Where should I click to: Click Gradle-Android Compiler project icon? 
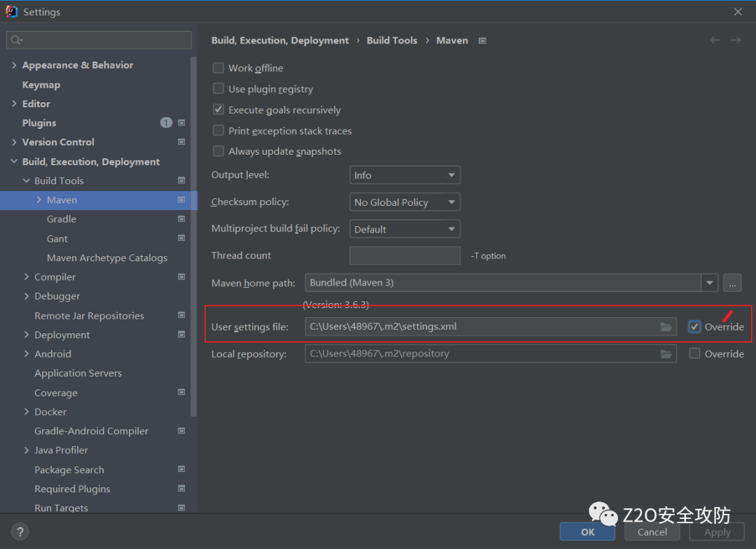tap(181, 431)
